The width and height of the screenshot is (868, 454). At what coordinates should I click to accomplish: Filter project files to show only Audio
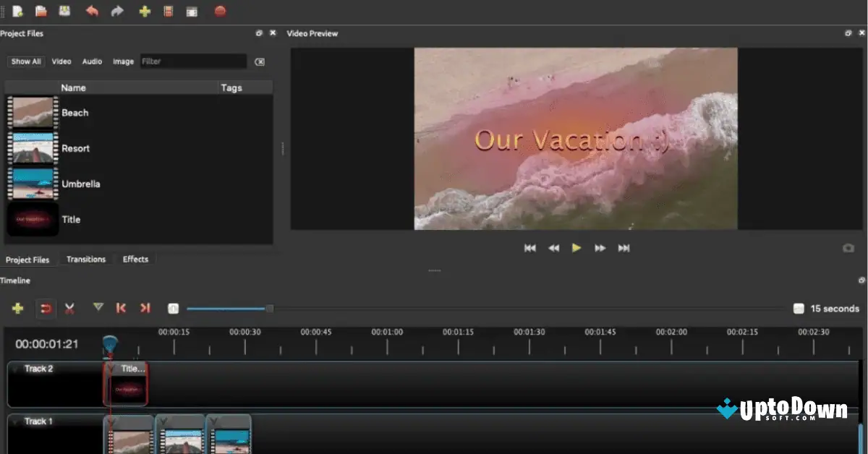tap(92, 61)
